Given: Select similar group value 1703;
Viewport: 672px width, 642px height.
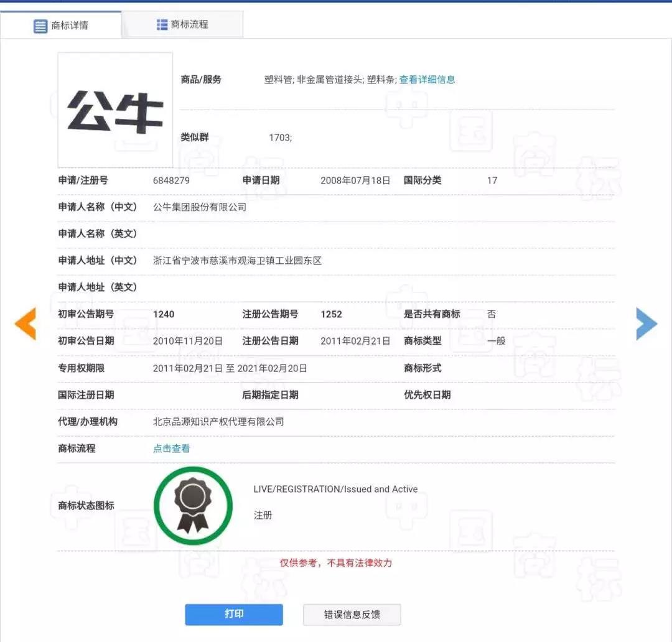Looking at the screenshot, I should [280, 137].
